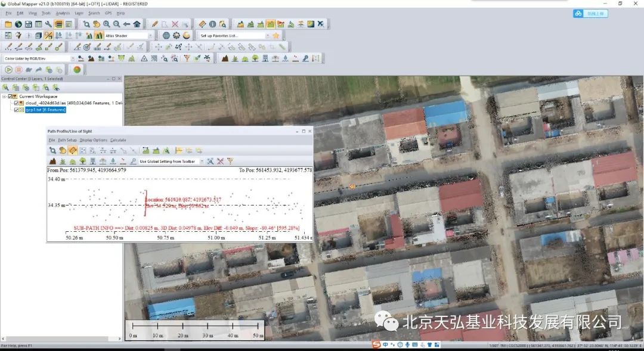Screen dimensions: 644x351
Task: Uncheck the gcp1.txt layer checkbox
Action: click(x=17, y=110)
